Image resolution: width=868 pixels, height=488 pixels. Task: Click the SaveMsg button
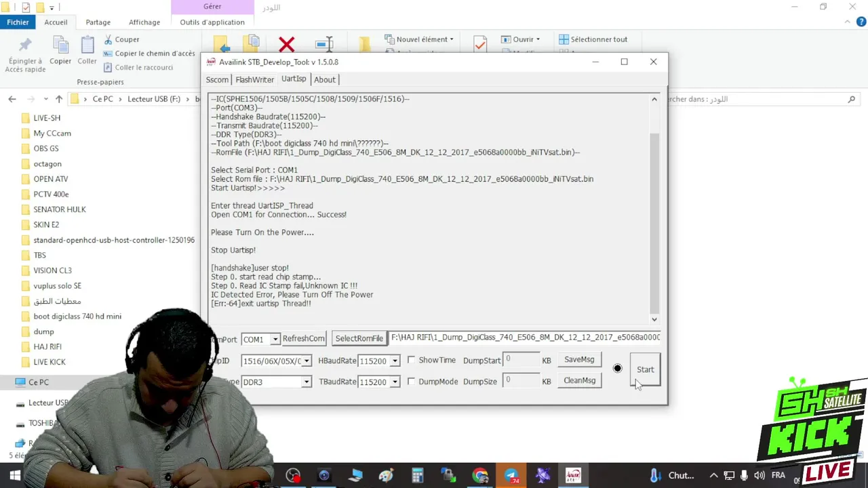(579, 359)
